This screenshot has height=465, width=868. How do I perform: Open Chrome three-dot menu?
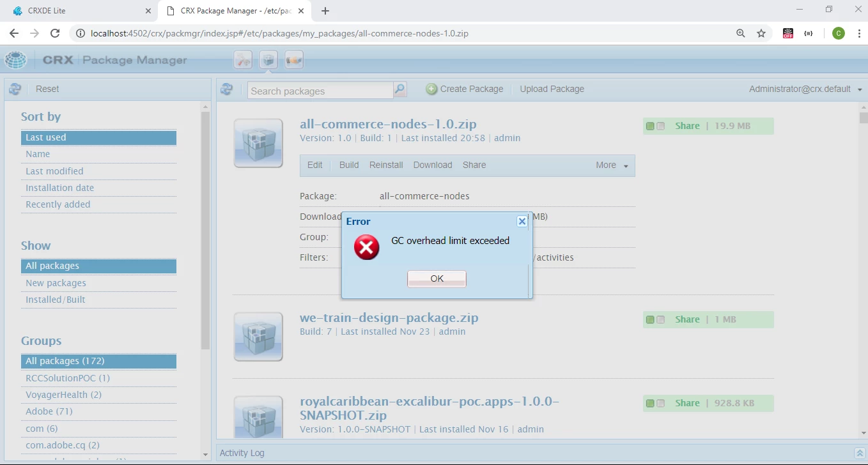point(858,33)
